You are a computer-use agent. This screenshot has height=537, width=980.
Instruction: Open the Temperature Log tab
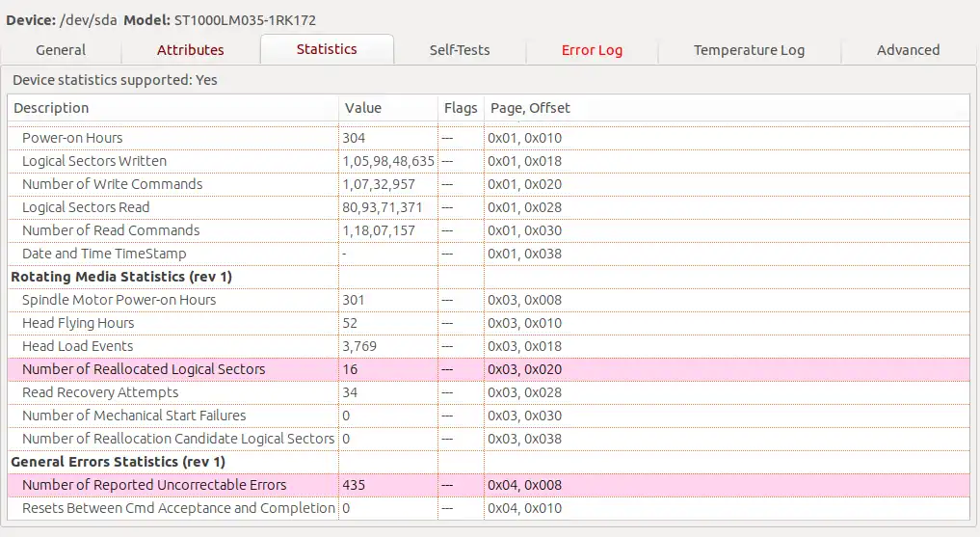[x=749, y=50]
